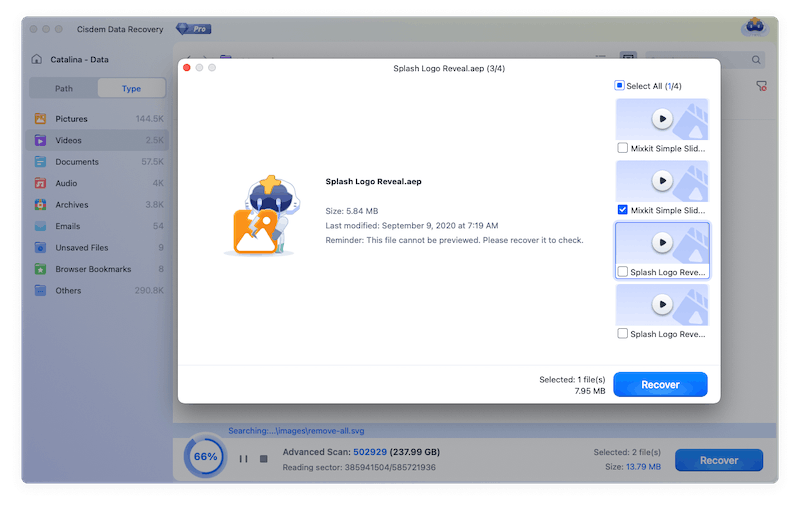This screenshot has width=800, height=510.
Task: Close the preview dialog with red button
Action: [187, 68]
